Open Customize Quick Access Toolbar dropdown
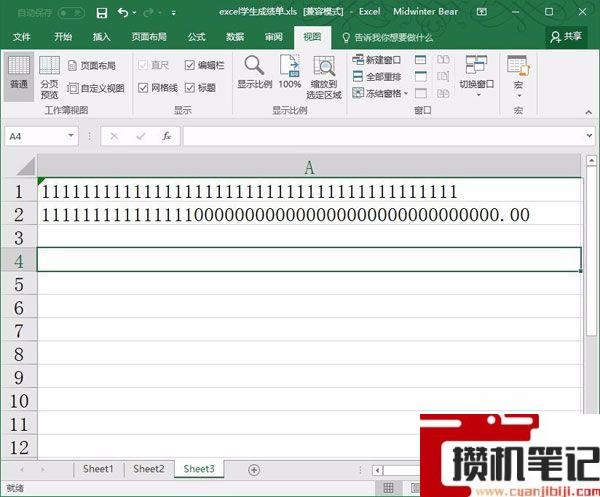600x497 pixels. pyautogui.click(x=174, y=13)
